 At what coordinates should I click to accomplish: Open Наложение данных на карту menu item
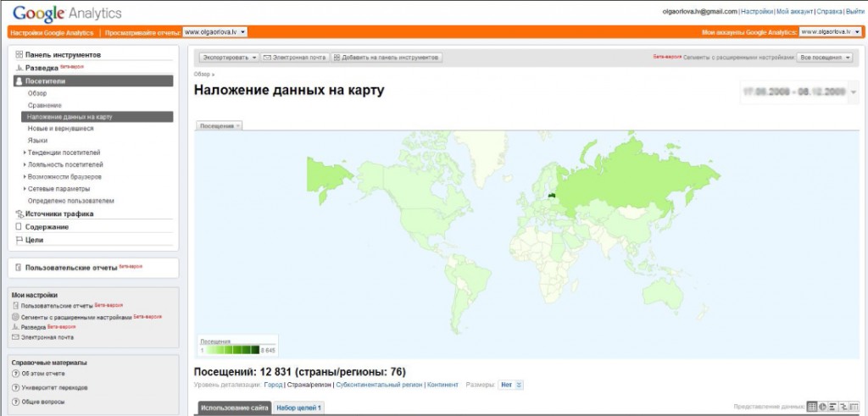point(97,117)
